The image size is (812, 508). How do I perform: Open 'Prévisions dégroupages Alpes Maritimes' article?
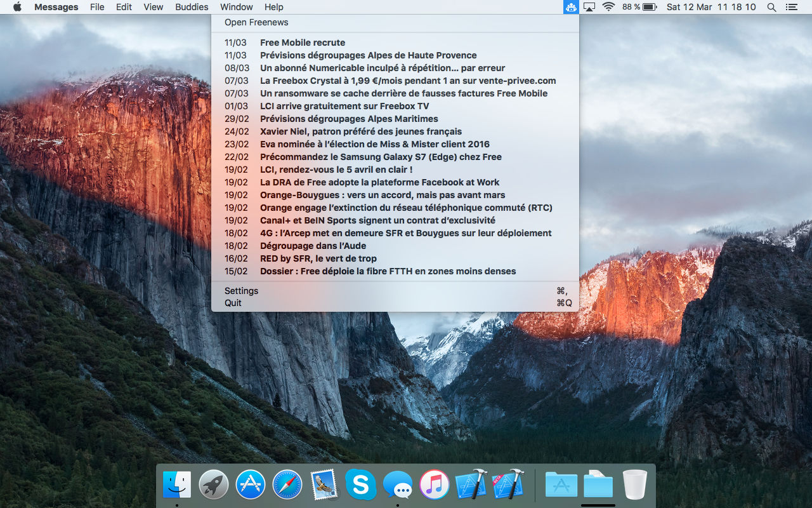[395, 119]
